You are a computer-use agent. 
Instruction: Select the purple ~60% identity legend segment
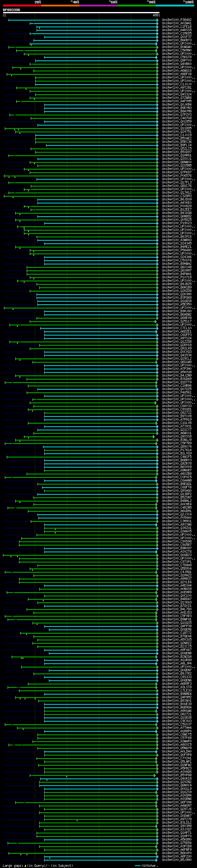pyautogui.click(x=99, y=6)
